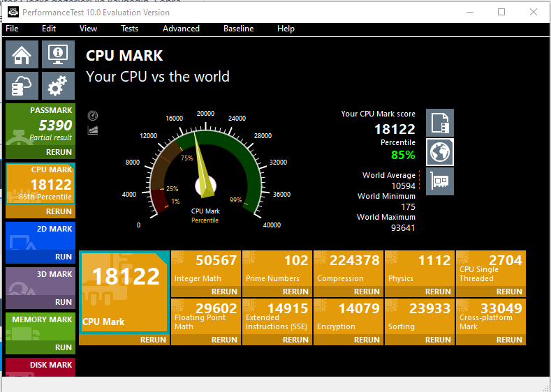This screenshot has width=551, height=392.
Task: Select the world globe comparison icon
Action: (440, 152)
